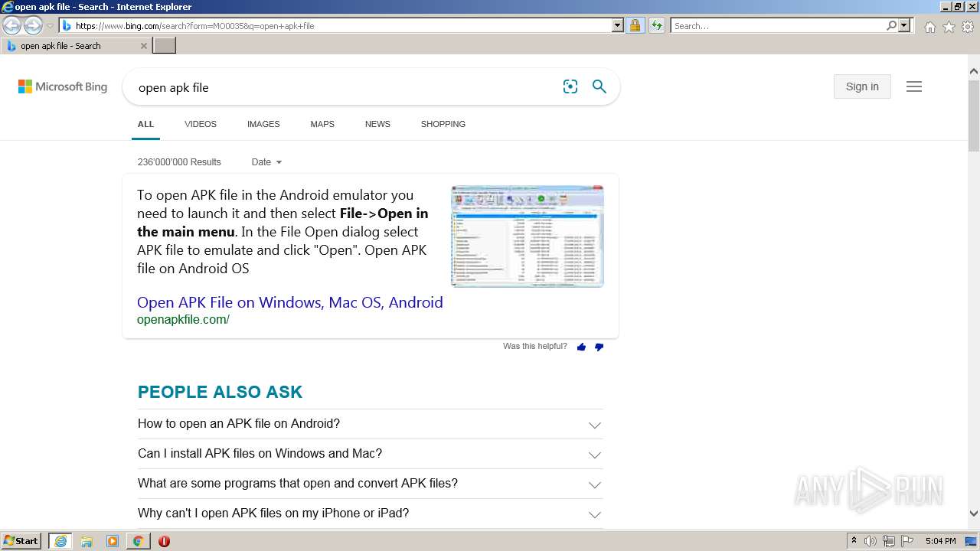Click the Action Center flag tray icon
Screen dimensions: 980x551
(x=907, y=541)
